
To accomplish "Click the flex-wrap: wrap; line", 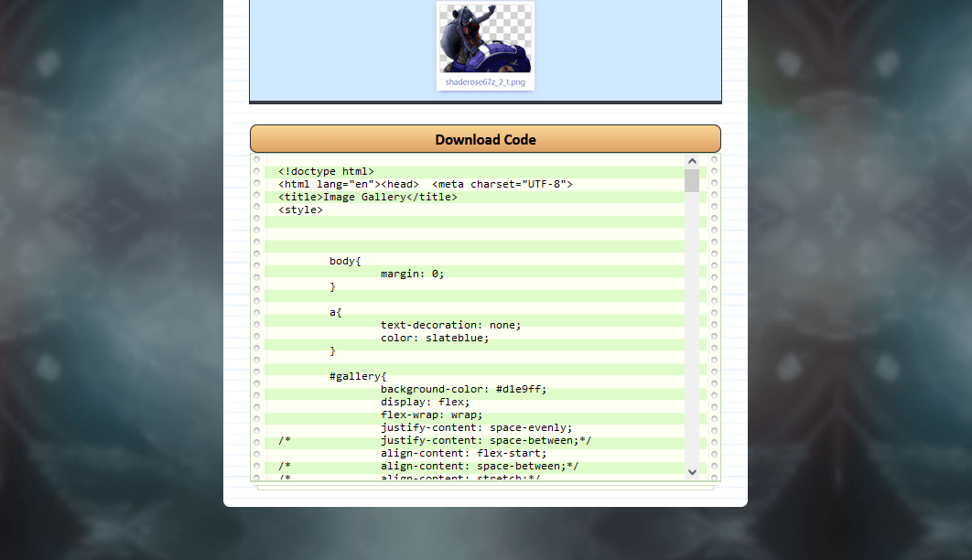I will pos(431,415).
